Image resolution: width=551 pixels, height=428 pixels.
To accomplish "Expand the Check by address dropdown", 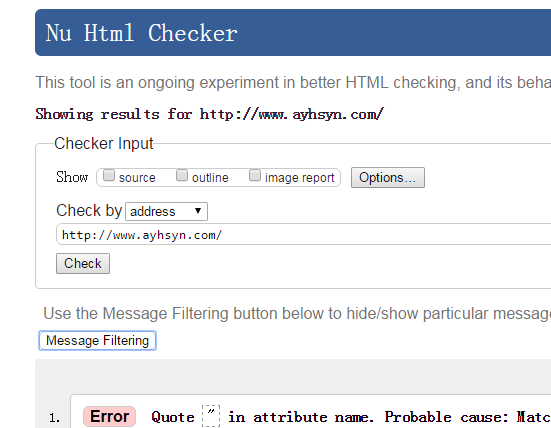I will point(167,212).
